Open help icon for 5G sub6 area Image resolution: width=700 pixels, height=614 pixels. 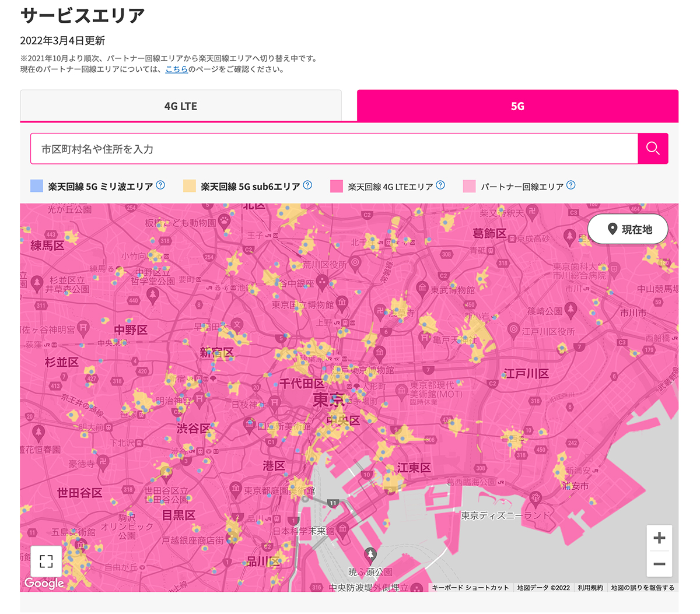click(x=307, y=185)
